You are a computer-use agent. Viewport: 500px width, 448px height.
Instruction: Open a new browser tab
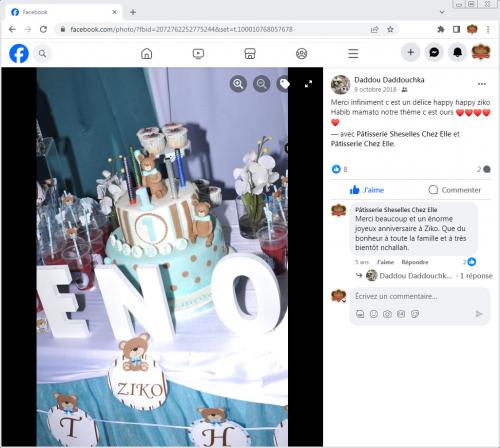(x=133, y=12)
